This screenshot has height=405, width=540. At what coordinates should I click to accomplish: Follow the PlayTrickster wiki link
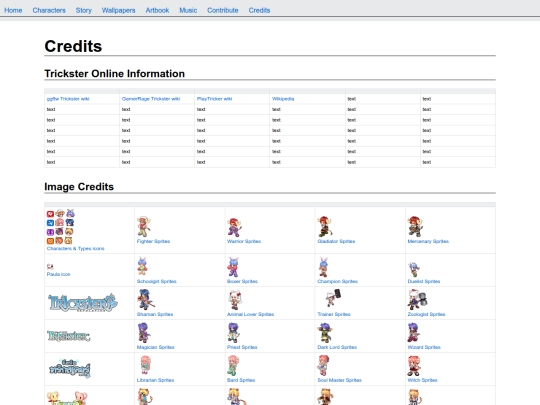(x=214, y=99)
